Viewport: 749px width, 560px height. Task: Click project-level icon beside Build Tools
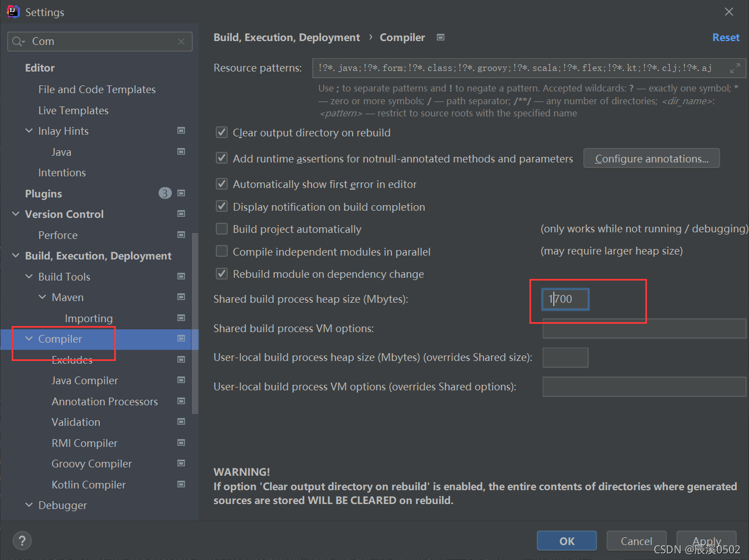181,276
